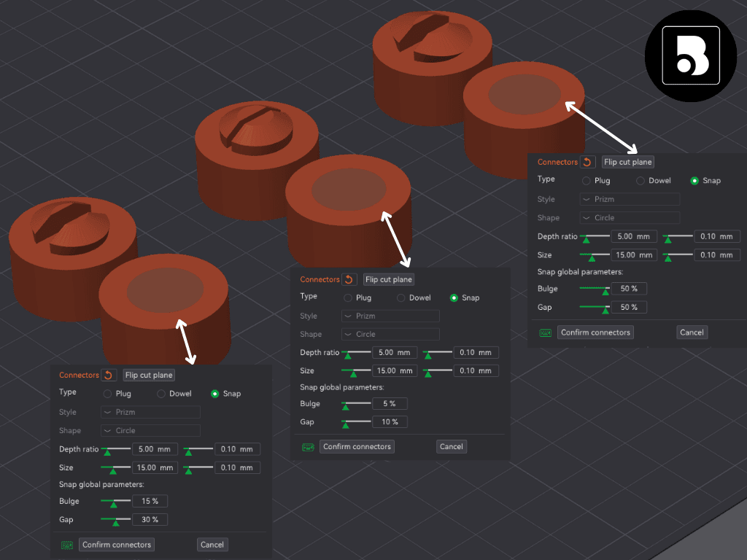This screenshot has width=747, height=560.
Task: Confirm connectors in the Bulge 50% panel
Action: click(x=595, y=332)
